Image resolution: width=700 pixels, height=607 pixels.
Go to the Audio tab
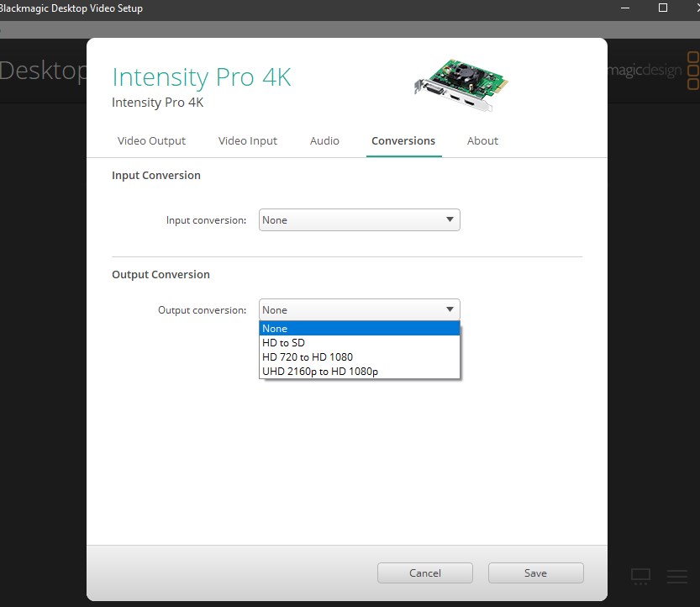(x=324, y=140)
